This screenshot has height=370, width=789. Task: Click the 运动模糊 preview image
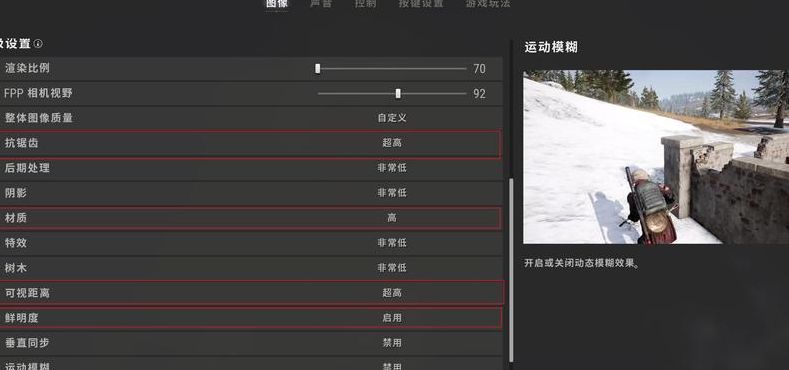[656, 157]
